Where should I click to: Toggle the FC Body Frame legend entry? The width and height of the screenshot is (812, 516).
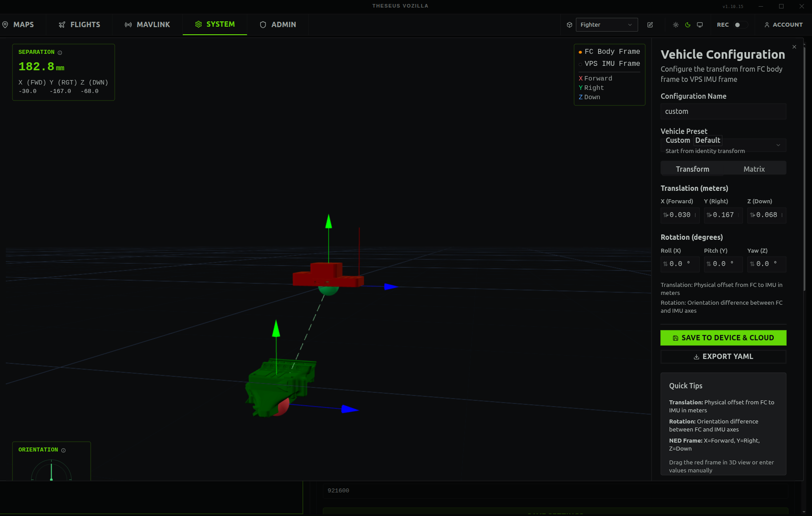(609, 52)
